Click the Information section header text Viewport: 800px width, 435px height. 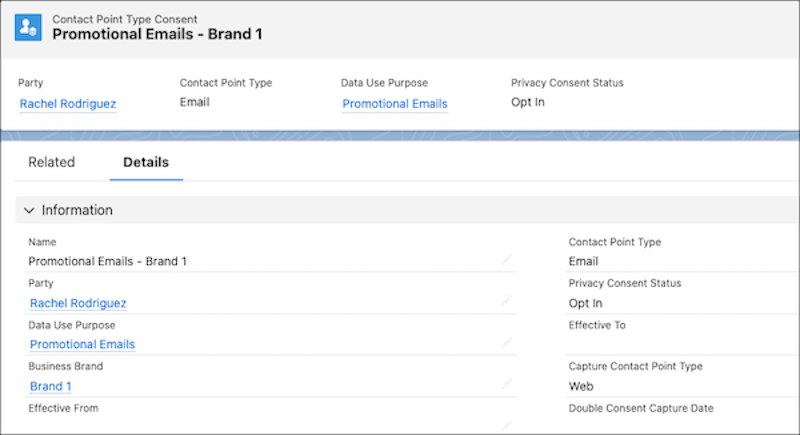tap(77, 211)
